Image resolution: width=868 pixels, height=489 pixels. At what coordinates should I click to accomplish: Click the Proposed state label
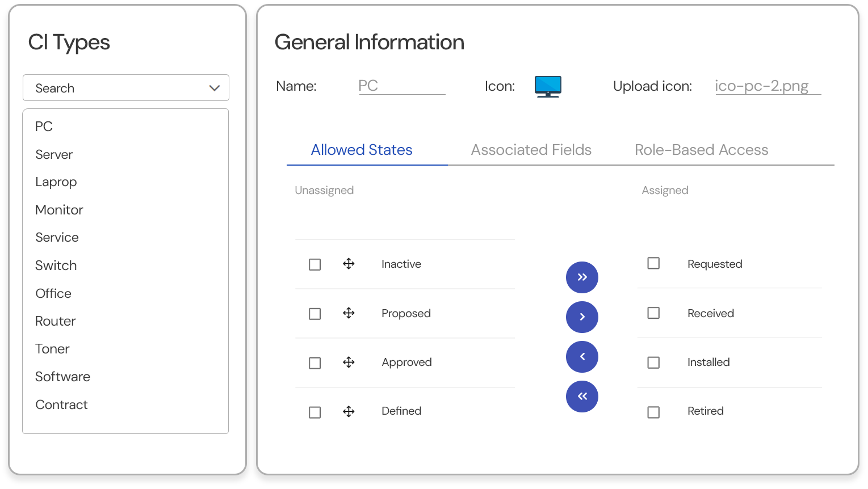click(406, 313)
